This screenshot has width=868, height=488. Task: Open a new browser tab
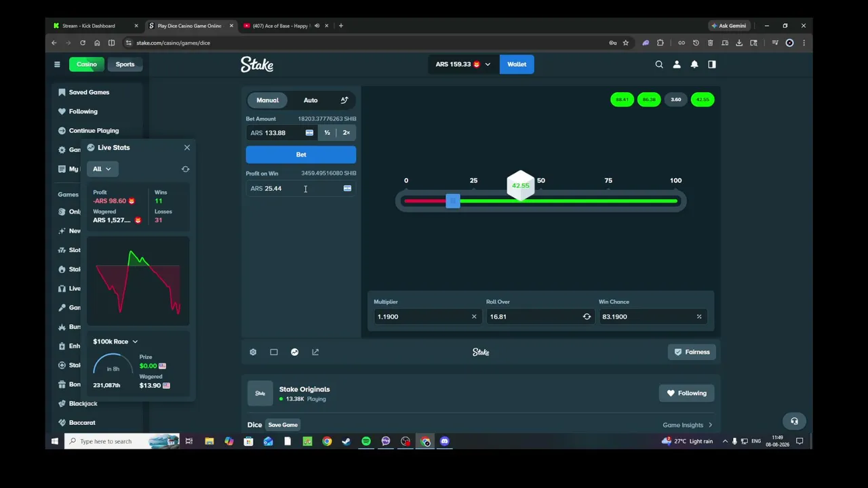340,26
